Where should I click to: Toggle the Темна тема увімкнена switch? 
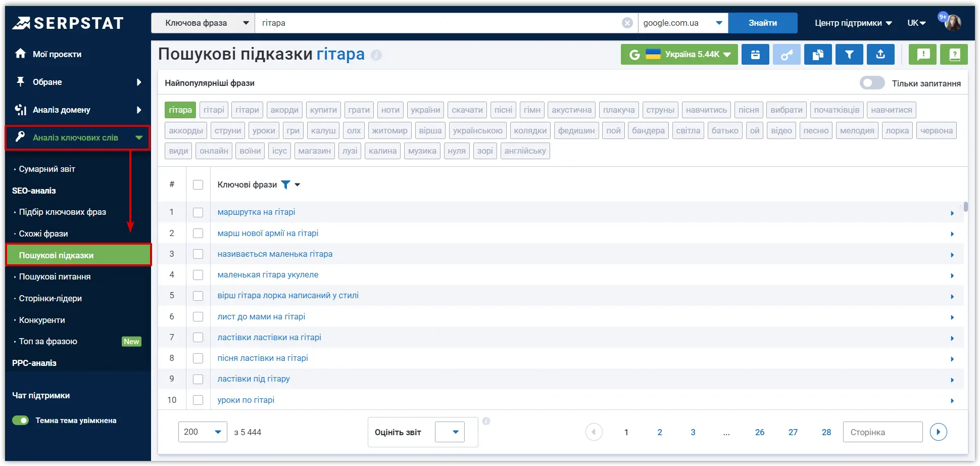coord(21,421)
